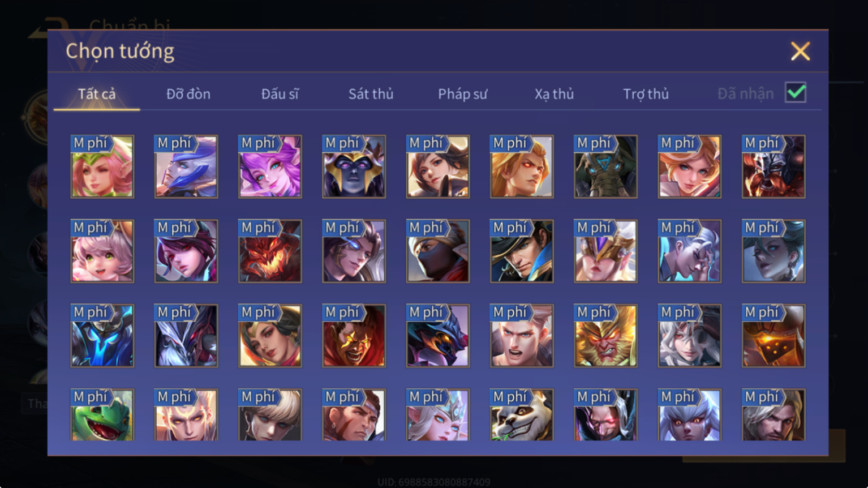
Task: Toggle the Đã nhận checkbox
Action: coord(796,92)
